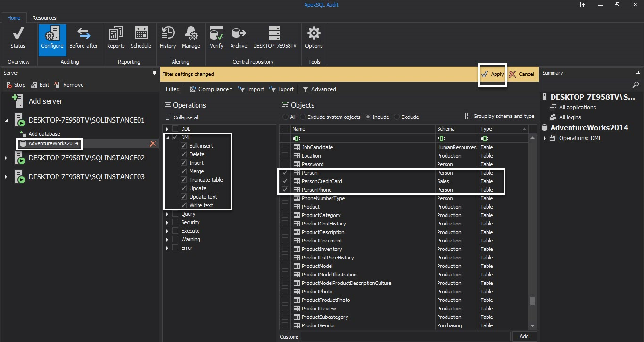Expand the Query operations node
This screenshot has height=342, width=644.
[x=167, y=214]
